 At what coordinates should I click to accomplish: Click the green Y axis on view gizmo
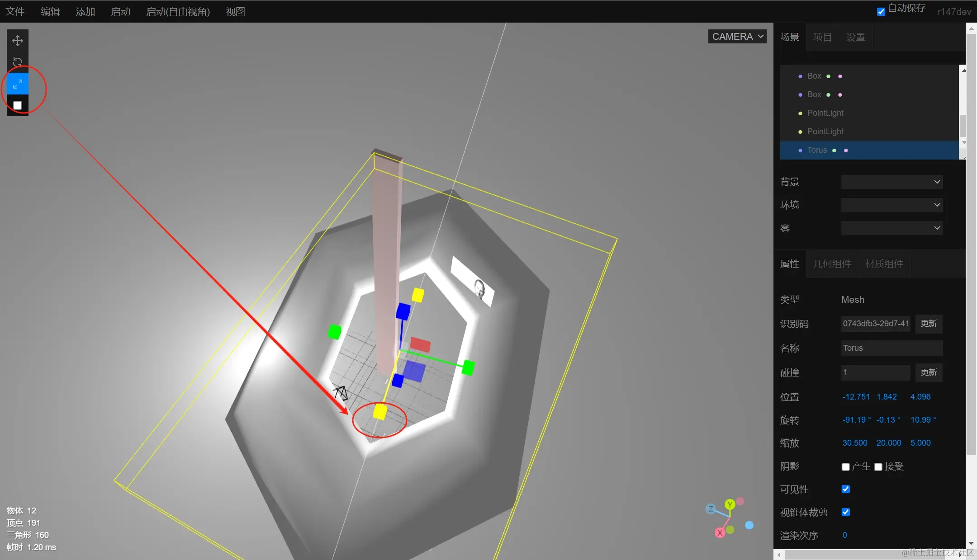click(x=730, y=504)
